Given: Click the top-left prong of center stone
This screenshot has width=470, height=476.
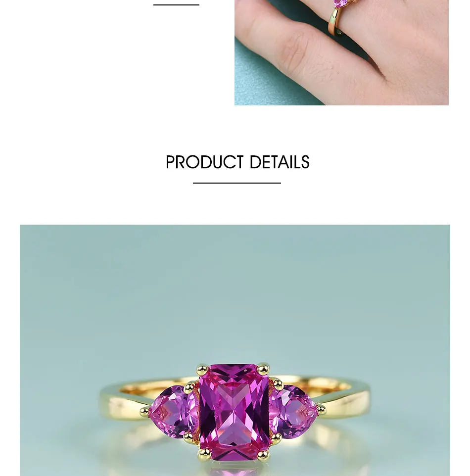Looking at the screenshot, I should (x=202, y=370).
